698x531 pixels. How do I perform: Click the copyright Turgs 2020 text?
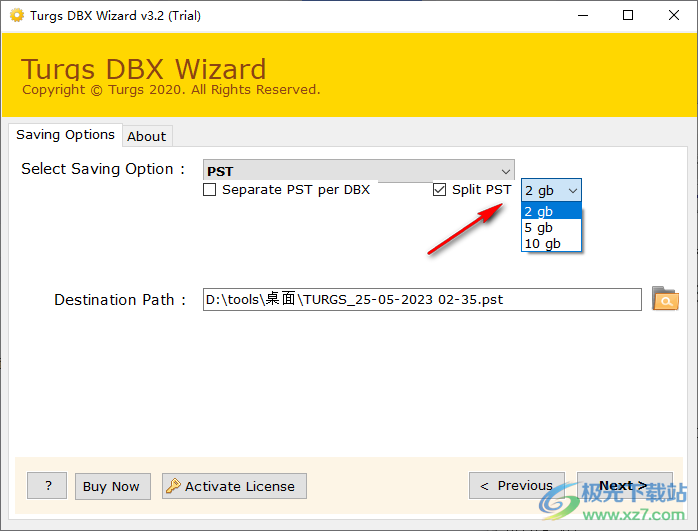pyautogui.click(x=171, y=89)
